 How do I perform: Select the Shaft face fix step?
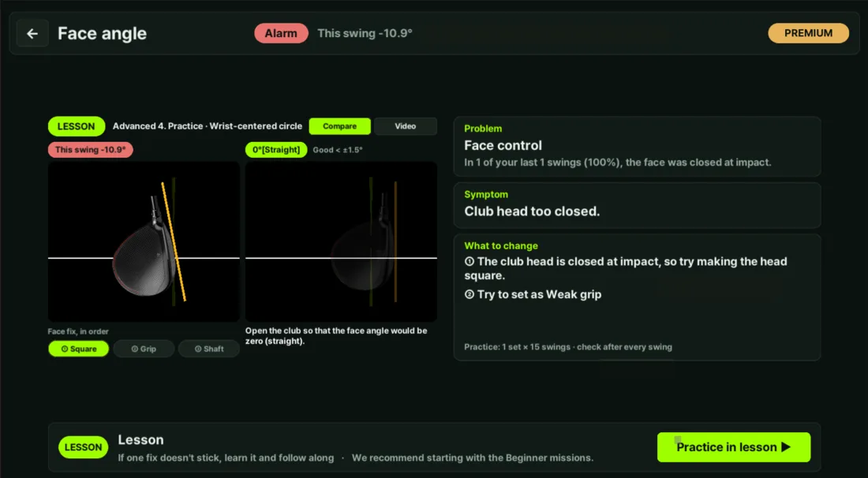click(x=208, y=349)
